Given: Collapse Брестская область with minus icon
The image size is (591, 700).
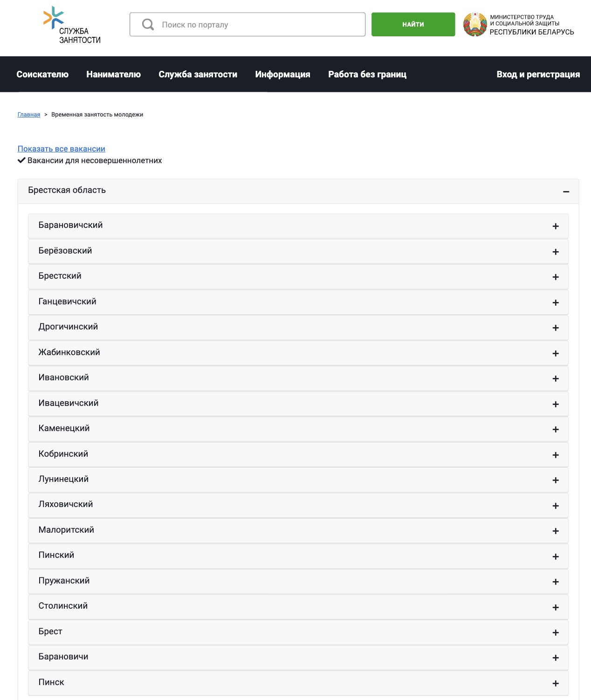Looking at the screenshot, I should point(566,192).
